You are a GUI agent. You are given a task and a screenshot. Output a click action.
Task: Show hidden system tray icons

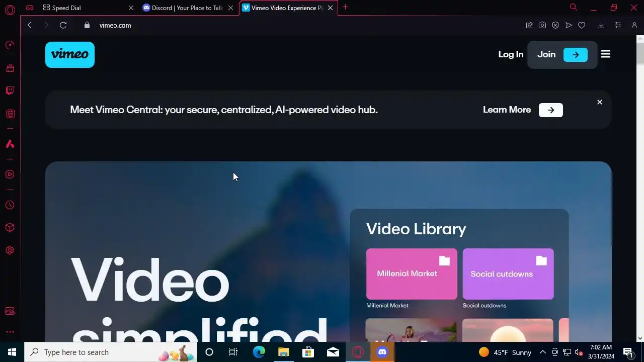(543, 352)
